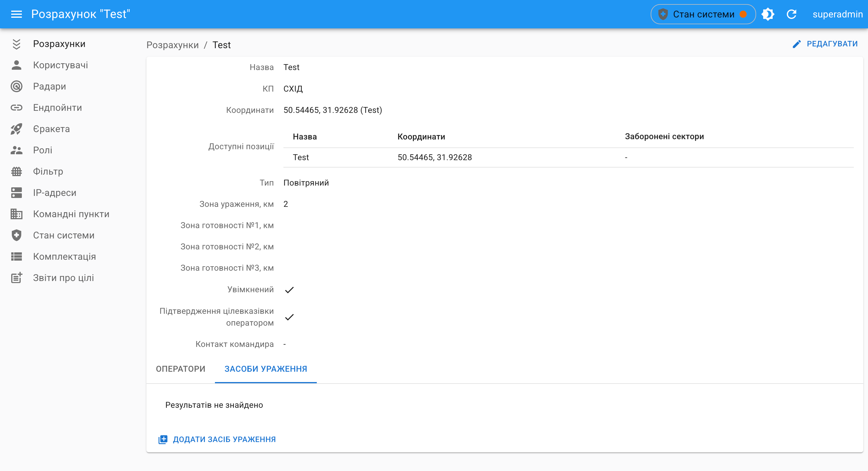Image resolution: width=868 pixels, height=471 pixels.
Task: Click the Радари radar icon
Action: point(16,86)
